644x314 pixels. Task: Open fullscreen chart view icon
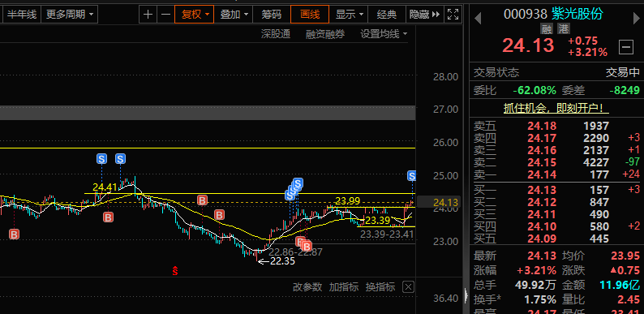pos(453,15)
